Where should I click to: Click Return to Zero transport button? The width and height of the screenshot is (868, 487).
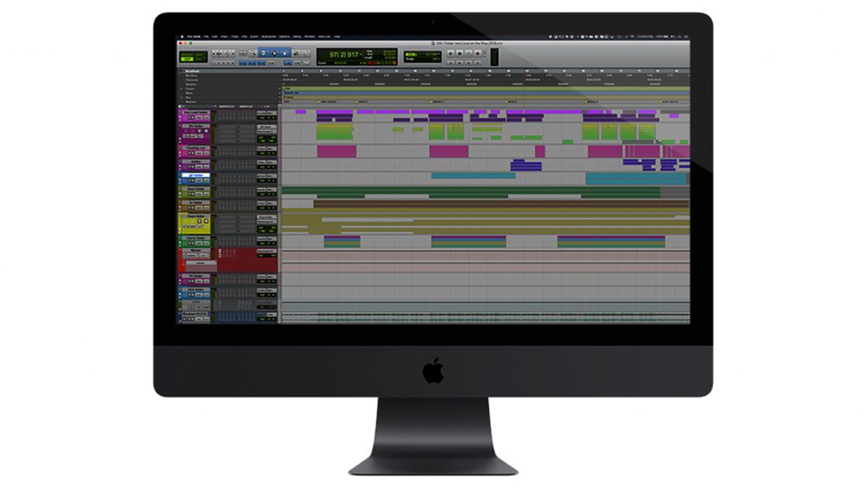tap(451, 62)
